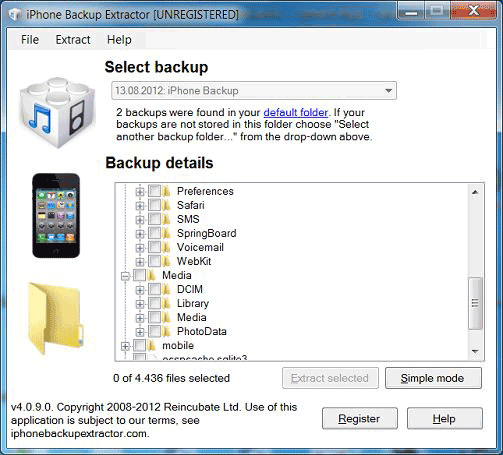Click the app icon in title bar

[15, 15]
